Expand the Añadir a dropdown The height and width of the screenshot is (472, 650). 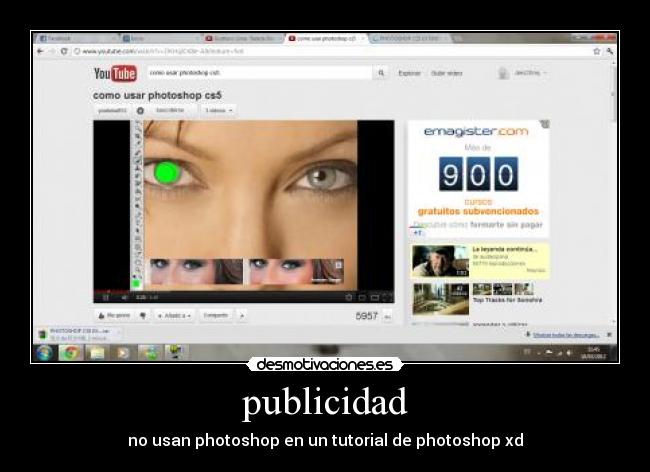click(175, 315)
